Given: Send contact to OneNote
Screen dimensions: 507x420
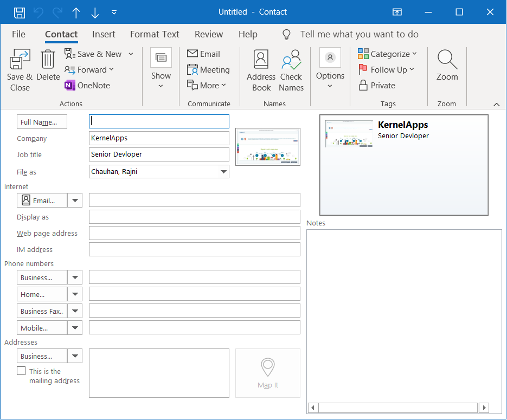Looking at the screenshot, I should click(x=87, y=85).
